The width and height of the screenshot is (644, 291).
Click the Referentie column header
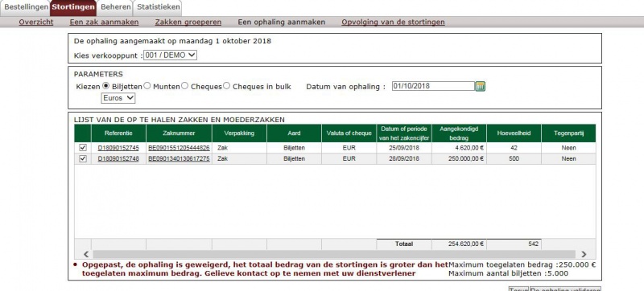pos(118,133)
